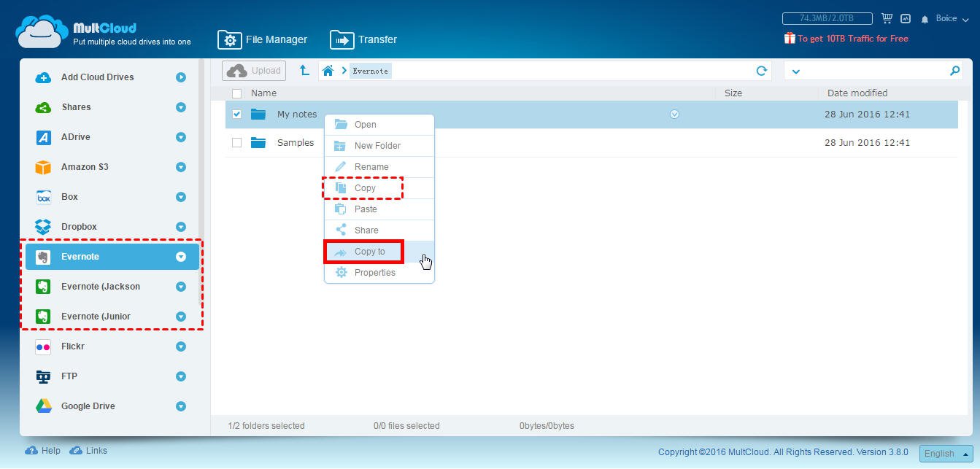The image size is (980, 469).
Task: Choose Rename in context menu
Action: [379, 167]
